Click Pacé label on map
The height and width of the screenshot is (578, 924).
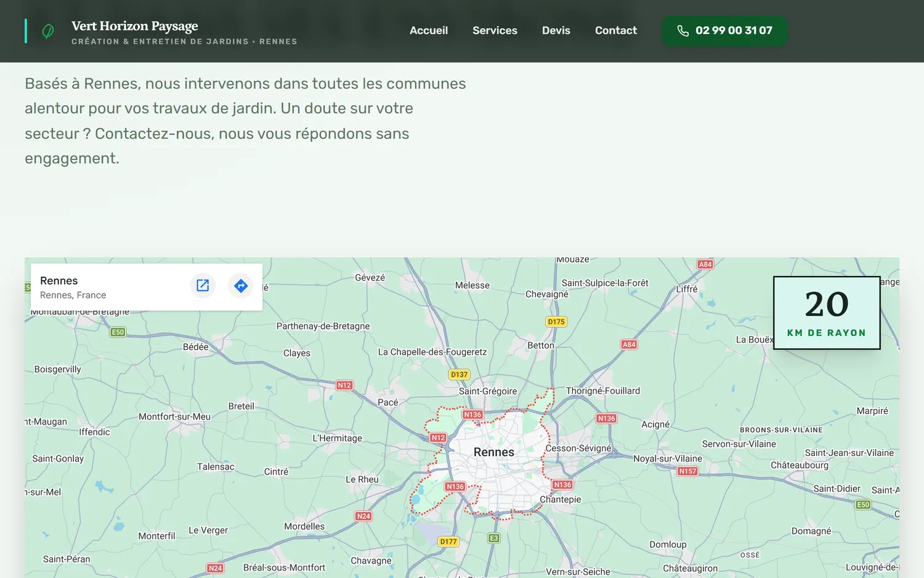[x=388, y=402]
